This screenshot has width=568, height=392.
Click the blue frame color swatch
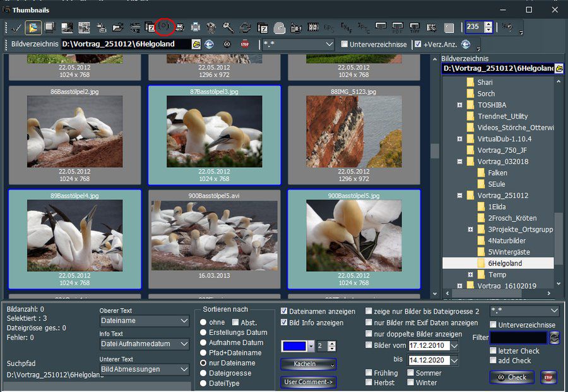[293, 345]
